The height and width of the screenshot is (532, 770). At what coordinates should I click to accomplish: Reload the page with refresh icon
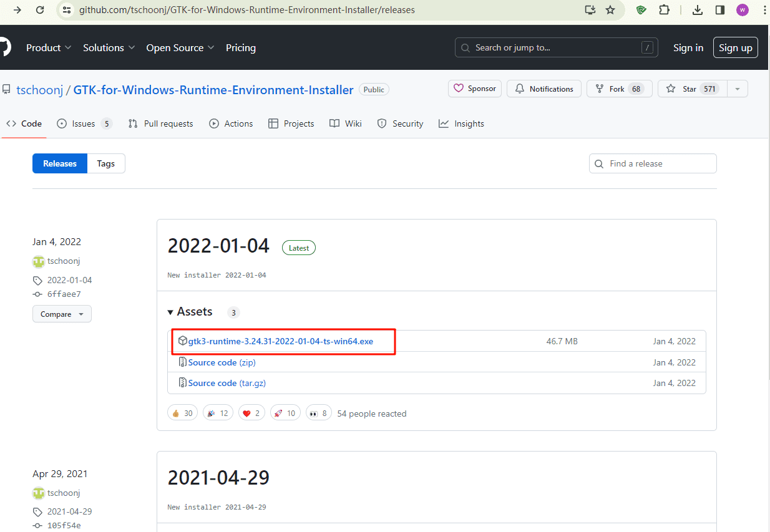click(x=40, y=10)
